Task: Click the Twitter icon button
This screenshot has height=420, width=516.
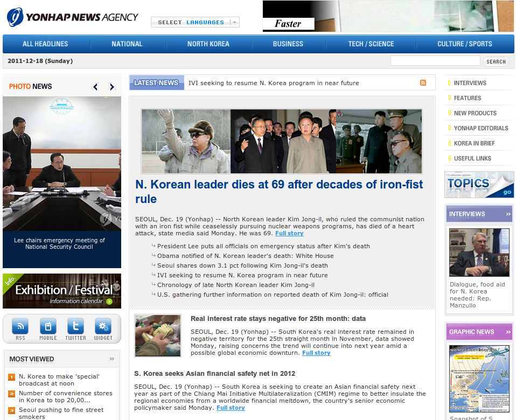Action: 75,327
